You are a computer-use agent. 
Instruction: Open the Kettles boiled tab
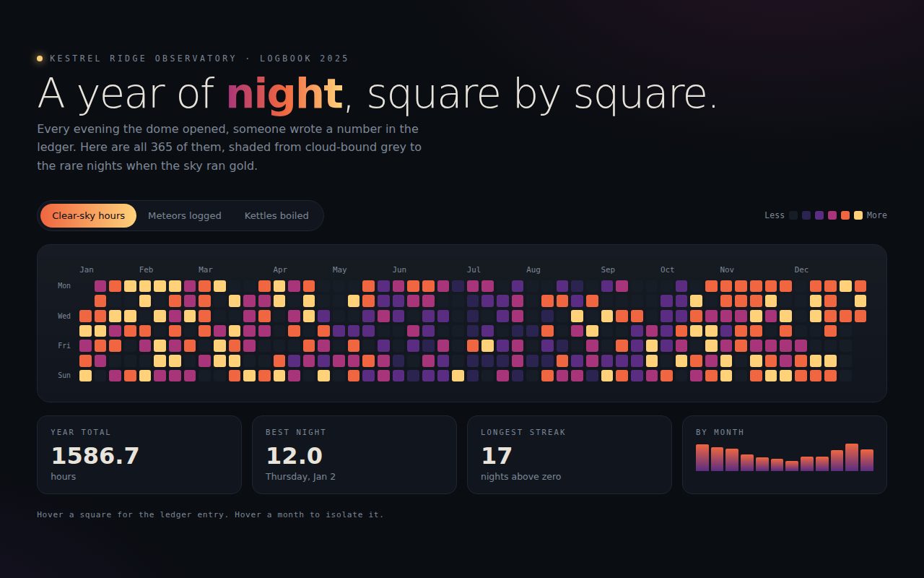[x=276, y=215]
